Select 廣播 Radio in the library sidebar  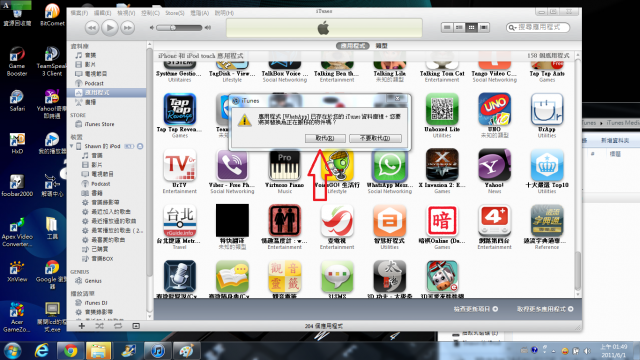coord(90,102)
